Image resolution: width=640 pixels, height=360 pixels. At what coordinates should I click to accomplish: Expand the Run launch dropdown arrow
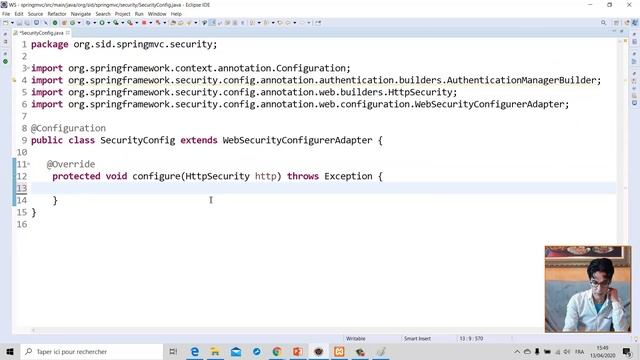point(109,23)
